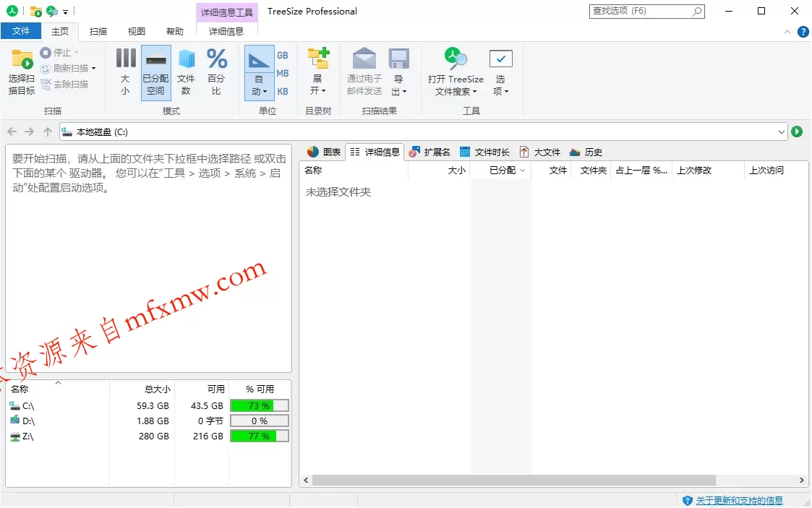Viewport: 812px width, 508px height.
Task: Click quick access TreeSize file search icon
Action: [52, 11]
